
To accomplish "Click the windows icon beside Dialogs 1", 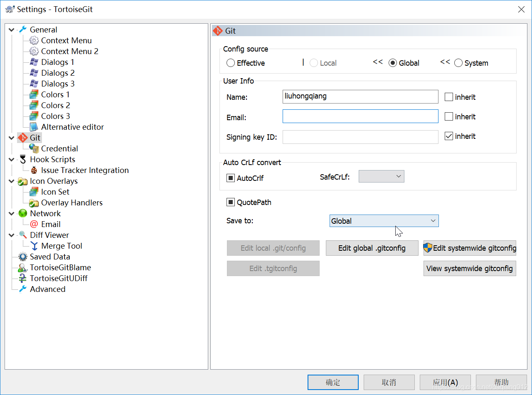I will click(x=34, y=62).
